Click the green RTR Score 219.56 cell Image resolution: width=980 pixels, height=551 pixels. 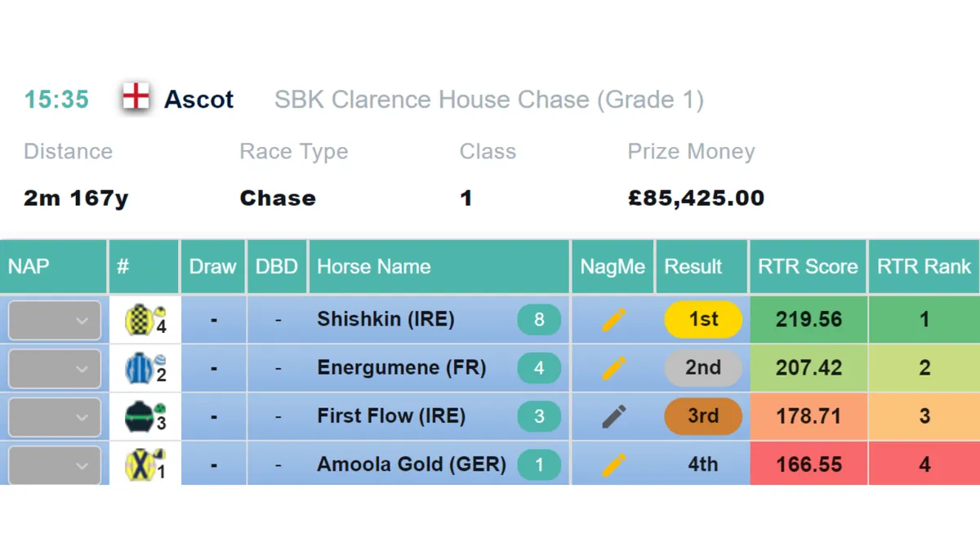pos(808,319)
